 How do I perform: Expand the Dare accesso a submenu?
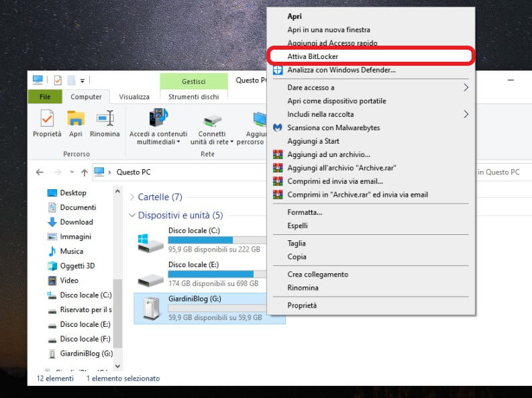(371, 87)
